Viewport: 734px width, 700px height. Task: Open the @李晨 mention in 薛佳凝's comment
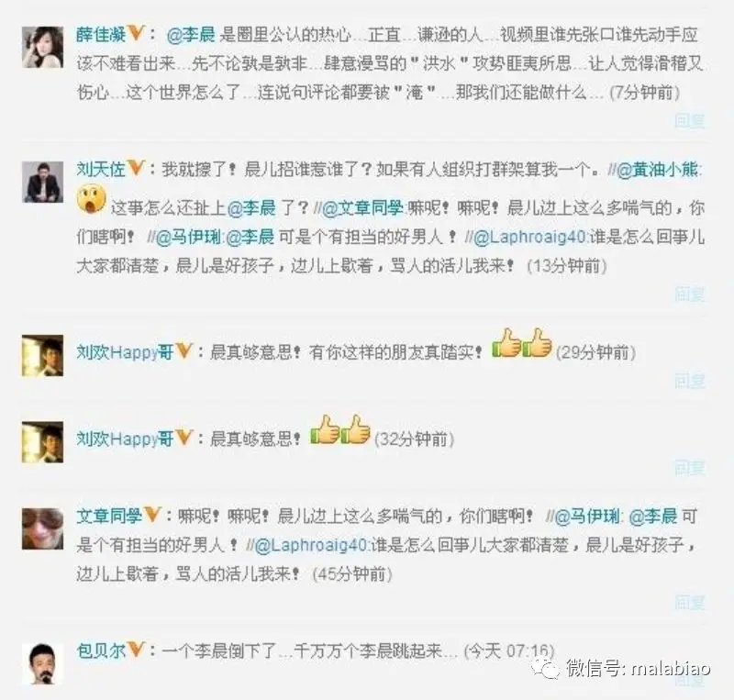(191, 35)
